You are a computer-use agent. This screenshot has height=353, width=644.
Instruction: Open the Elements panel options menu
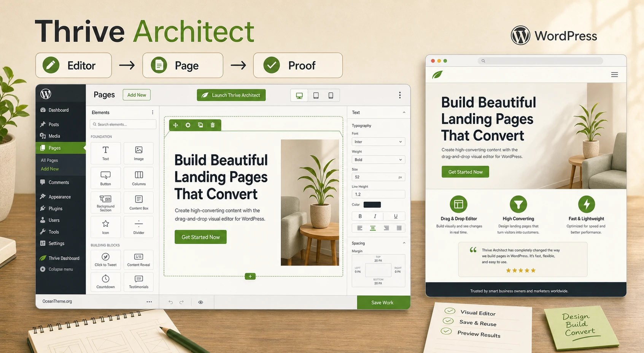[x=153, y=112]
